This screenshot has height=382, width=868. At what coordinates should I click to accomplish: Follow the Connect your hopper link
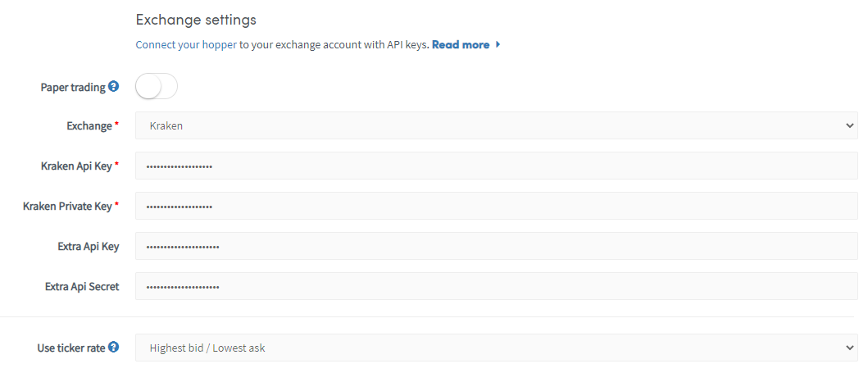click(x=186, y=45)
